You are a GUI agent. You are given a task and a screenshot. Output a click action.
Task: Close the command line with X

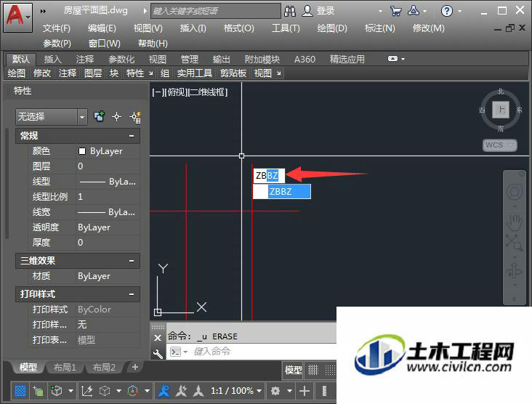coord(158,338)
